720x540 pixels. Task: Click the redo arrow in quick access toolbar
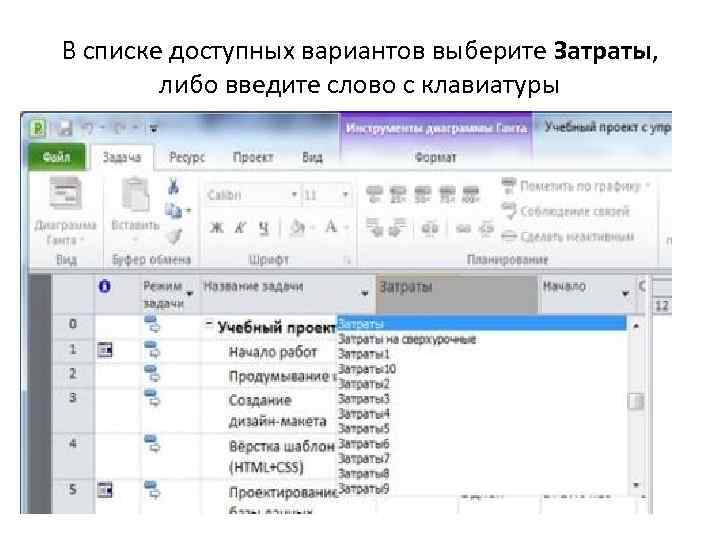120,128
